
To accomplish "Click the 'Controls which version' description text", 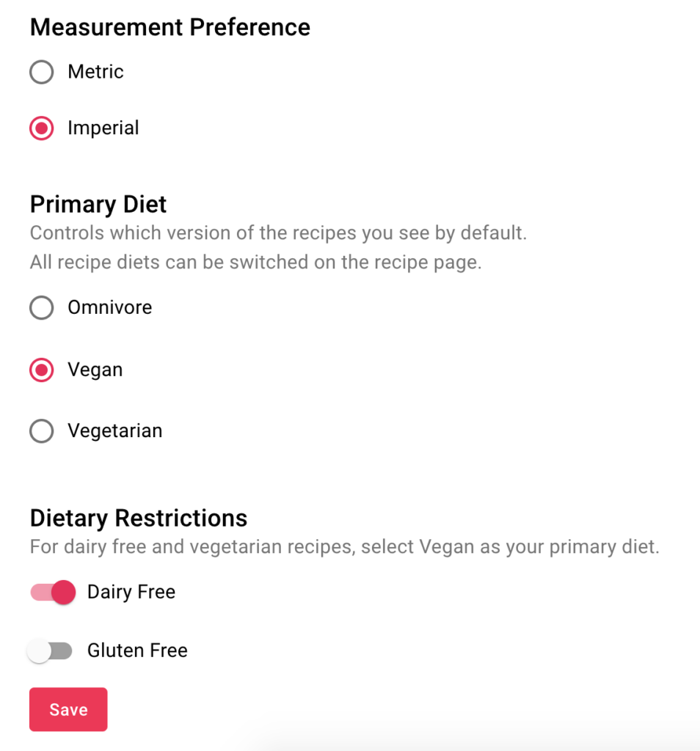I will point(278,233).
